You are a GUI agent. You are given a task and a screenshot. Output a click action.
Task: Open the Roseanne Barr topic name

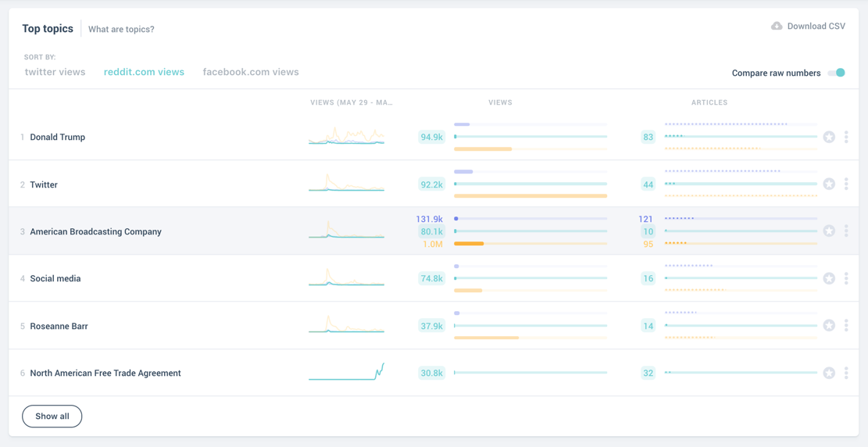coord(59,326)
